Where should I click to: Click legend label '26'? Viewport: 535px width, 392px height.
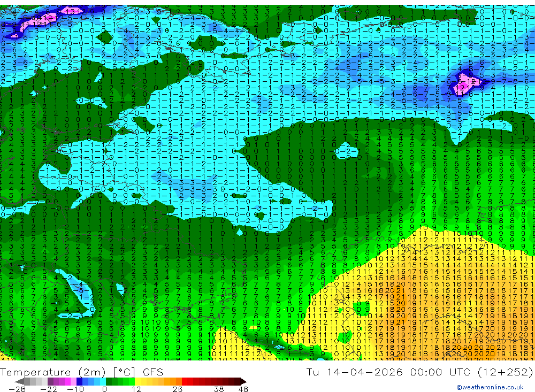click(x=178, y=389)
